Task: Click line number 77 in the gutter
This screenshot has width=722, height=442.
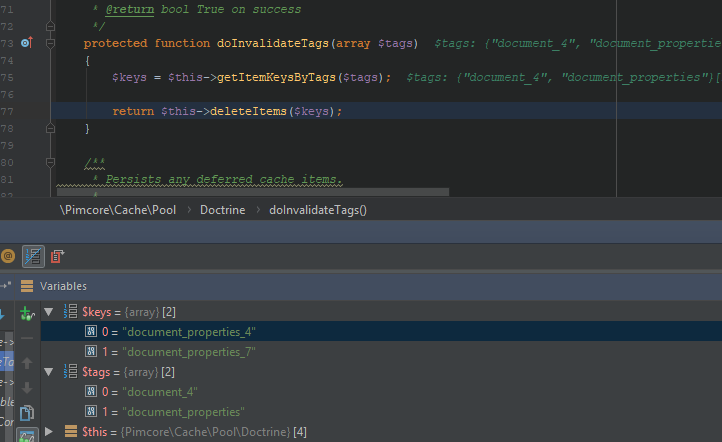Action: (7, 111)
